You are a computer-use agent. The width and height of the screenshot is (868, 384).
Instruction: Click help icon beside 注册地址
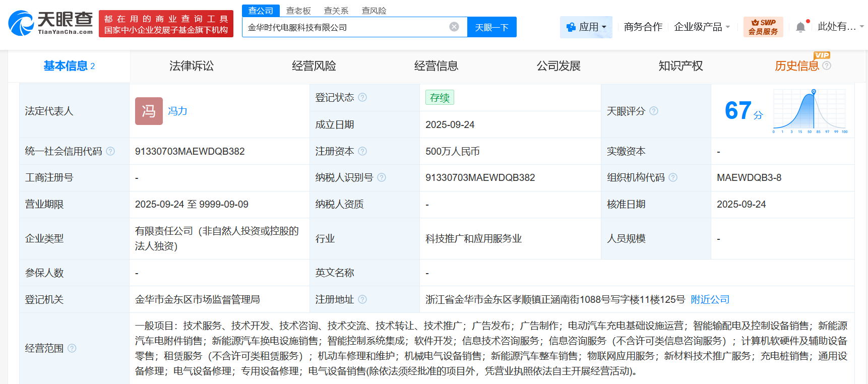362,299
